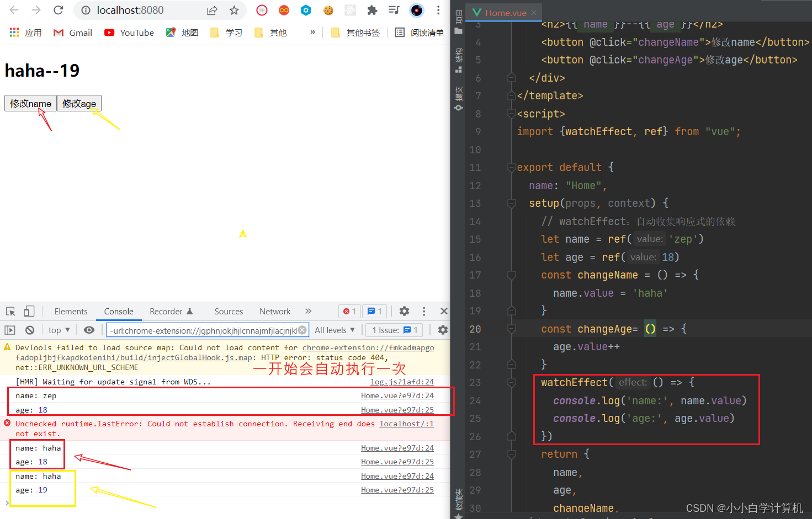The image size is (812, 519).
Task: Open the 提交 commit tool window
Action: [458, 98]
